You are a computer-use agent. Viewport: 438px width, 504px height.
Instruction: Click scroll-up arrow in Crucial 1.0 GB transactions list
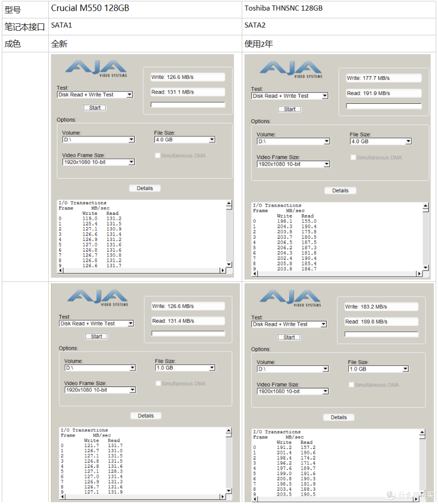229,431
